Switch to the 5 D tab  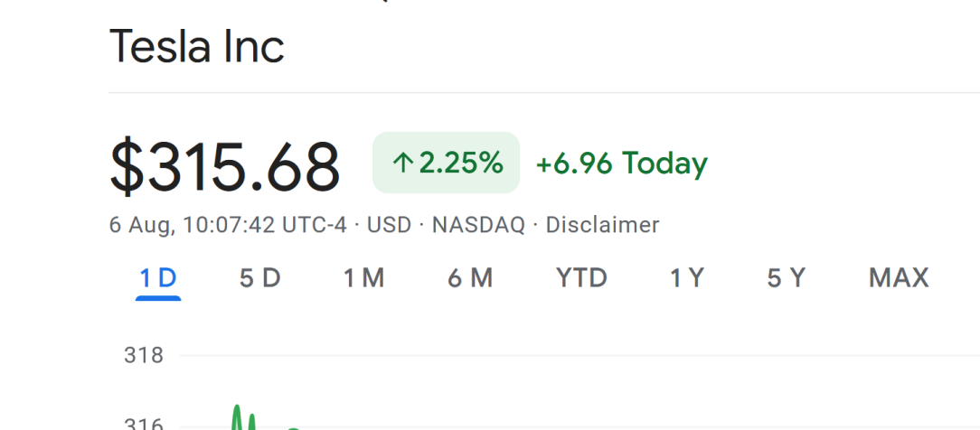(x=260, y=277)
